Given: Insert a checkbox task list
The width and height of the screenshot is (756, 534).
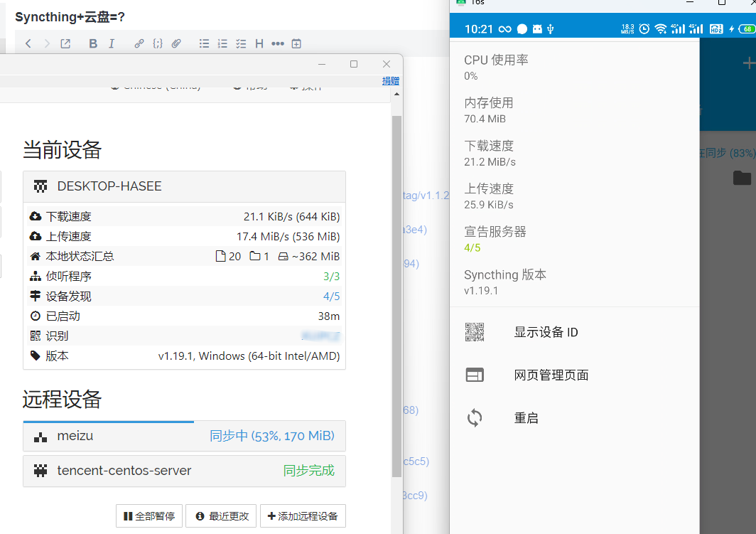Looking at the screenshot, I should click(241, 44).
